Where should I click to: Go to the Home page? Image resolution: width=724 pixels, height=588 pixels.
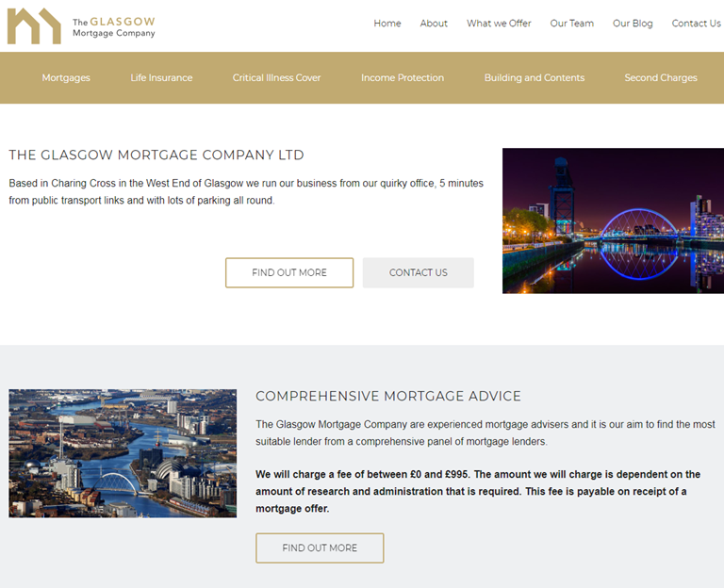387,23
